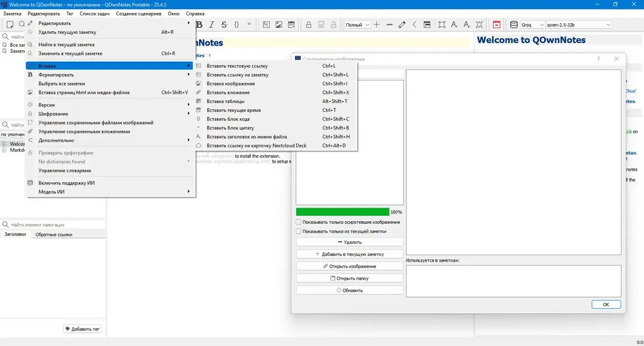Enable show only orphaned images checkbox
Screen dimensions: 644x346
point(299,222)
